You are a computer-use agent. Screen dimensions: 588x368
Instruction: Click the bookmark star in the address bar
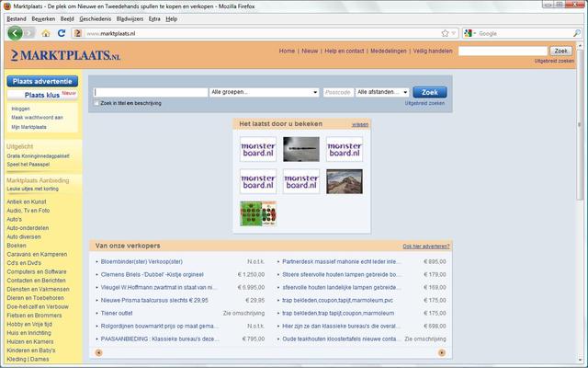coord(444,33)
